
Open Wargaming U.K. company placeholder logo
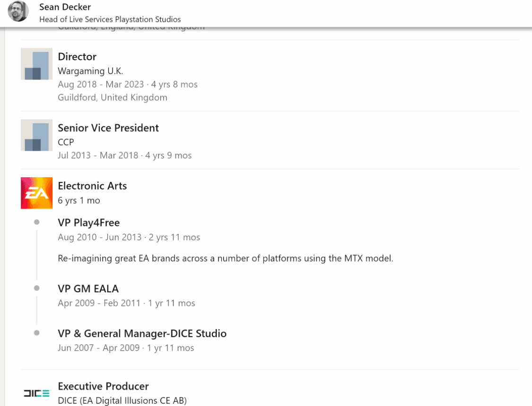point(36,64)
